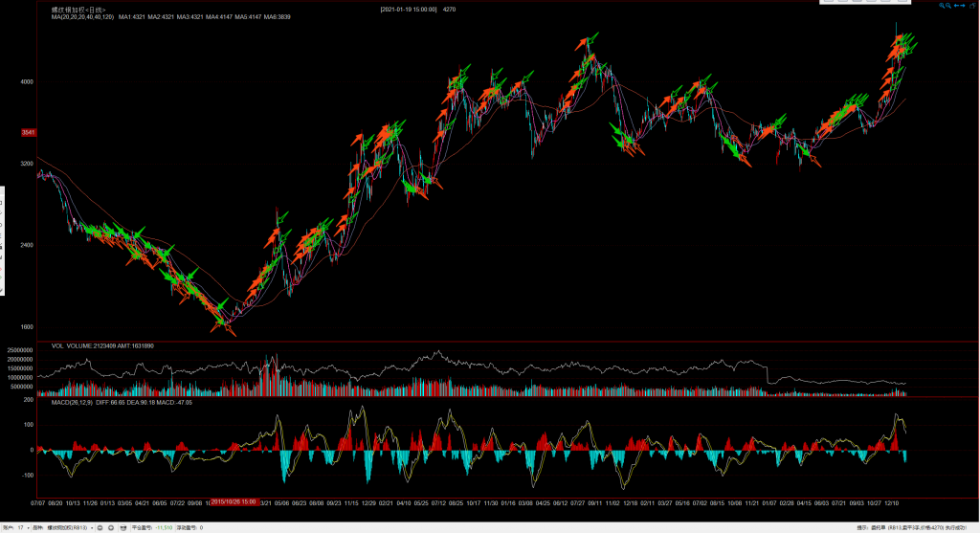Click the first round icon in status bar

click(100, 527)
